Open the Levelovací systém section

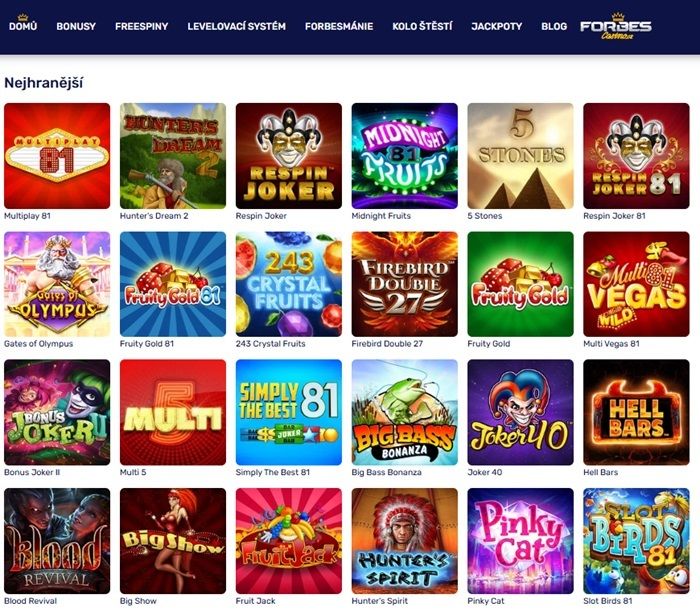coord(237,26)
